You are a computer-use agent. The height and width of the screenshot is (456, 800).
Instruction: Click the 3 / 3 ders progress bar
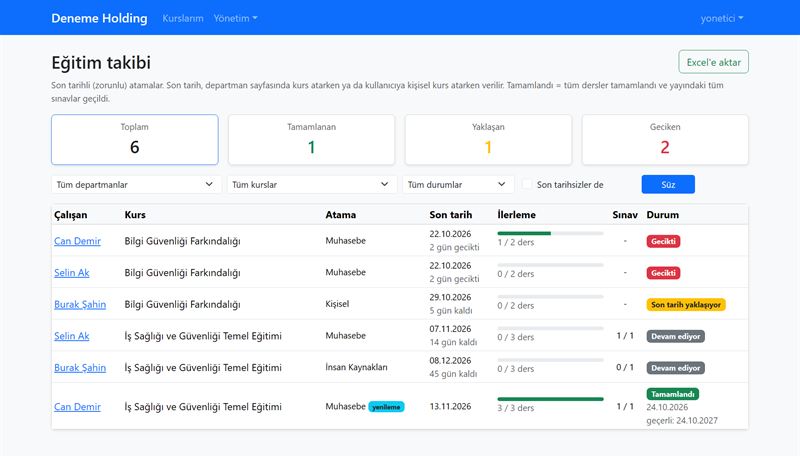point(551,399)
